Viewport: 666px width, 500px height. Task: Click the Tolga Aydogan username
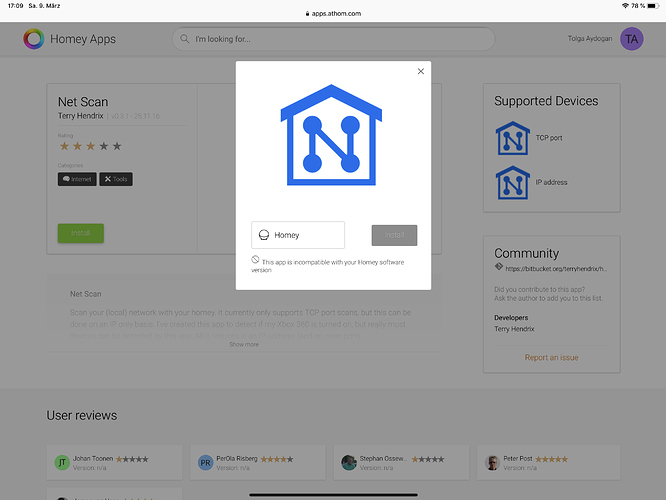coord(590,39)
